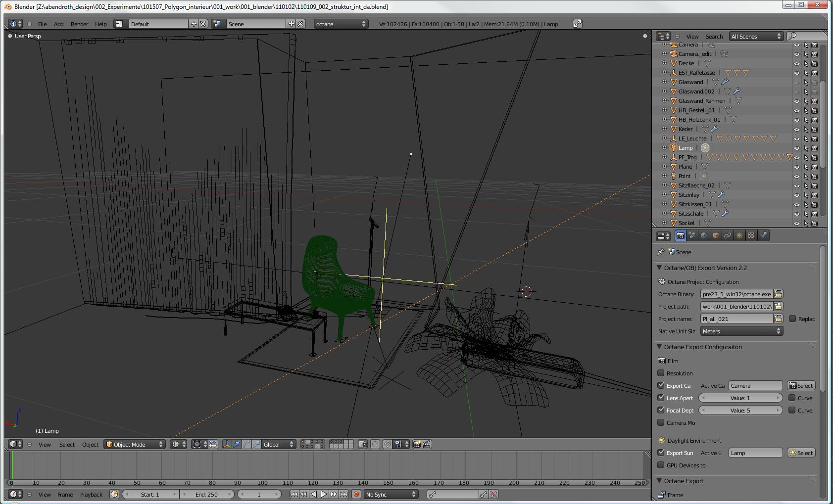Click Select button for the active lamp
833x504 pixels.
(801, 453)
